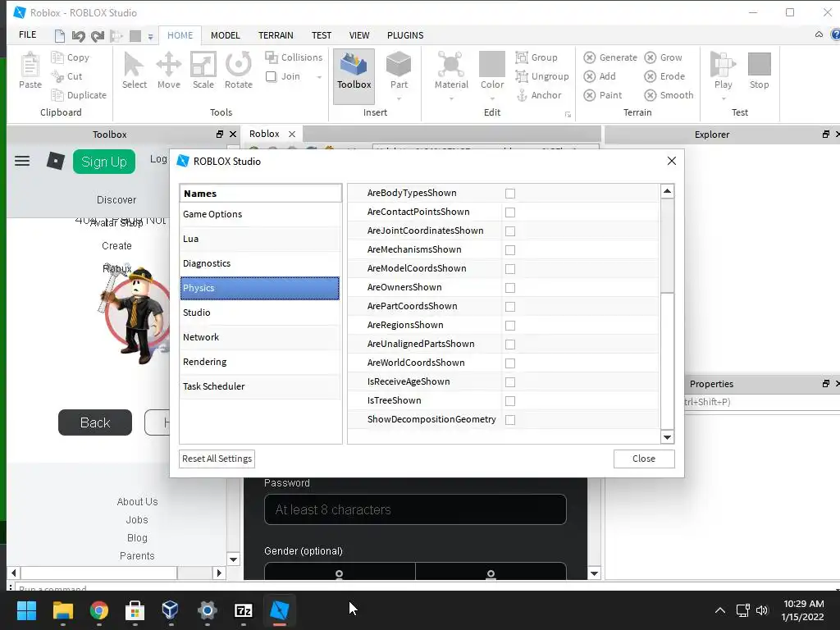Click the Group icon
The image size is (840, 630).
tap(521, 57)
